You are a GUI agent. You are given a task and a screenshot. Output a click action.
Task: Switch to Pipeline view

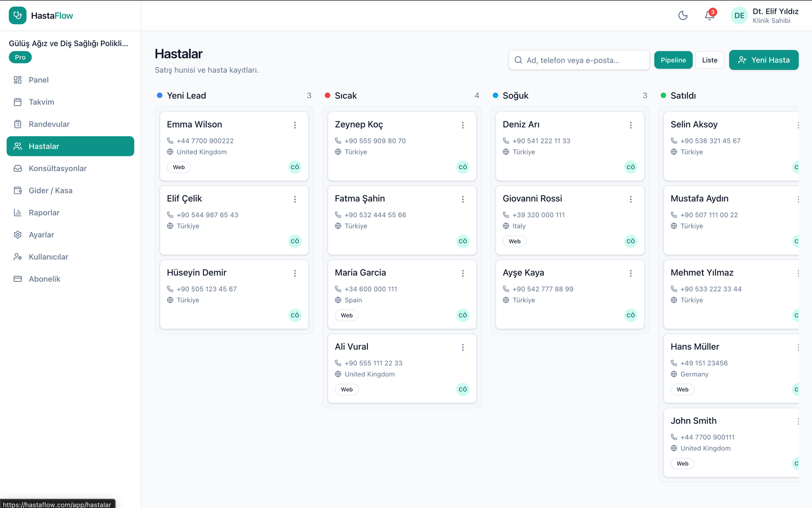pyautogui.click(x=673, y=60)
